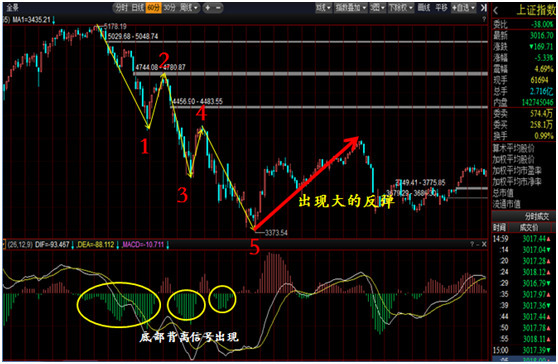Select the highlighted 60分 period tab

click(x=153, y=7)
